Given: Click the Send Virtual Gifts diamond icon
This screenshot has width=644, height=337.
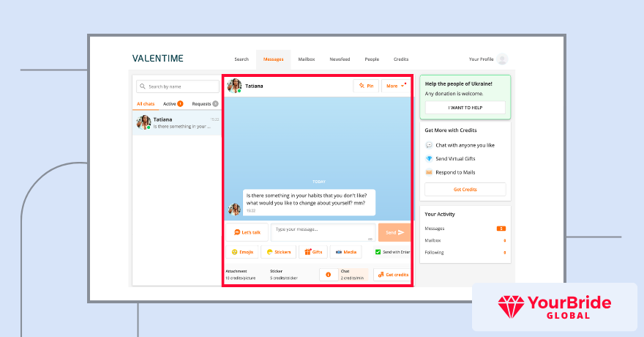Looking at the screenshot, I should (429, 159).
